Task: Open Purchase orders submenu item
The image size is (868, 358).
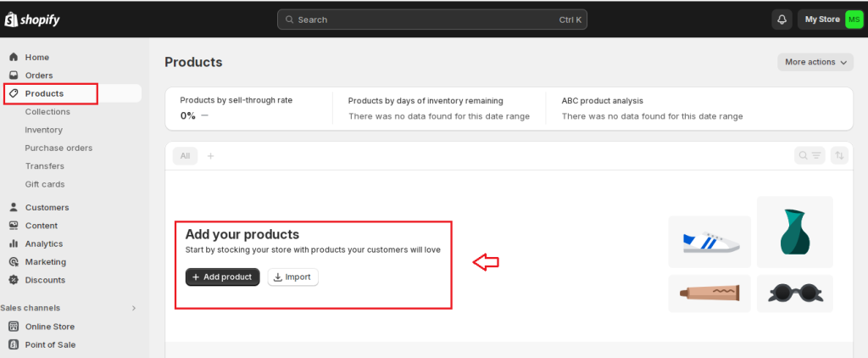Action: click(x=58, y=148)
